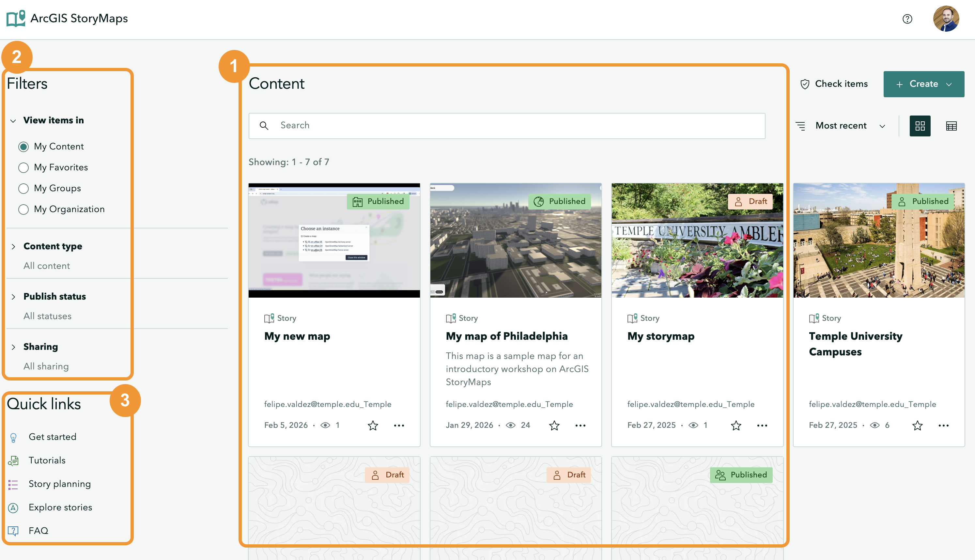975x560 pixels.
Task: Click Draft badge on My storymap card
Action: coord(750,202)
